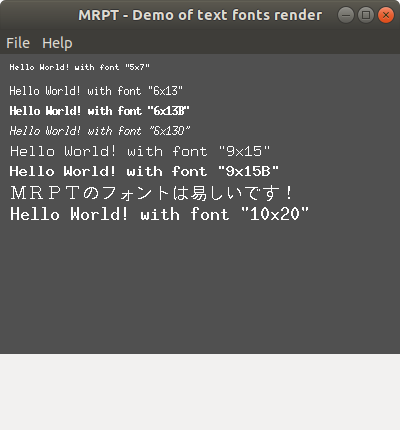Click the text line with font "5x7"
The height and width of the screenshot is (430, 400).
click(x=79, y=67)
